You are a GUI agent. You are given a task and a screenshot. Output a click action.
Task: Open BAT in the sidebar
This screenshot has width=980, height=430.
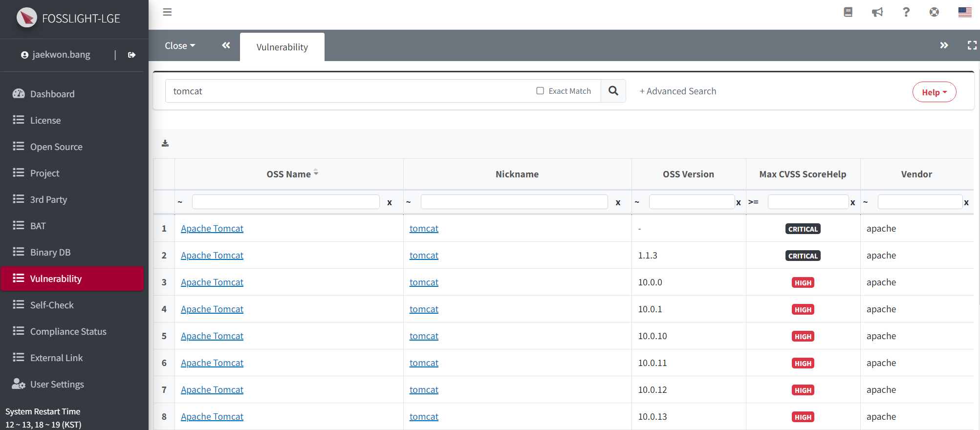point(72,226)
